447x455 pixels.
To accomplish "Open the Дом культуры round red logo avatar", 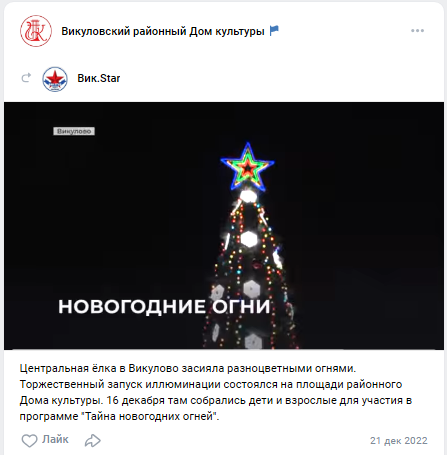I will (36, 31).
